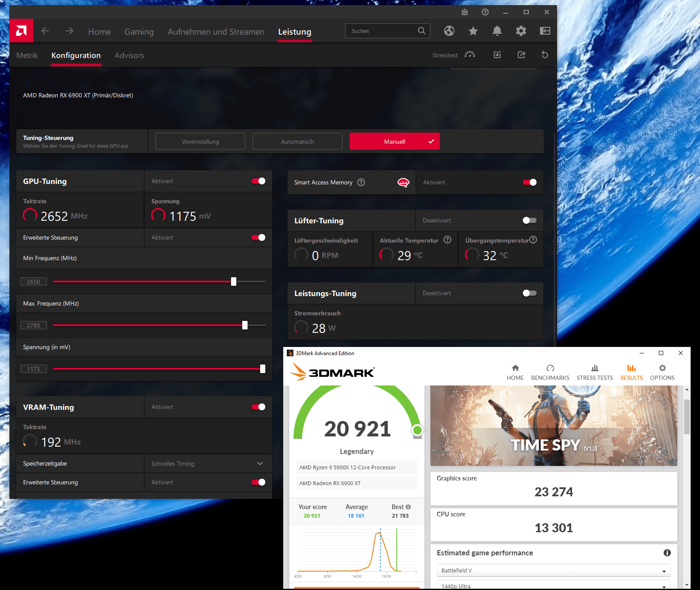The image size is (700, 590).
Task: Toggle the sidebar panel icon
Action: tap(545, 31)
